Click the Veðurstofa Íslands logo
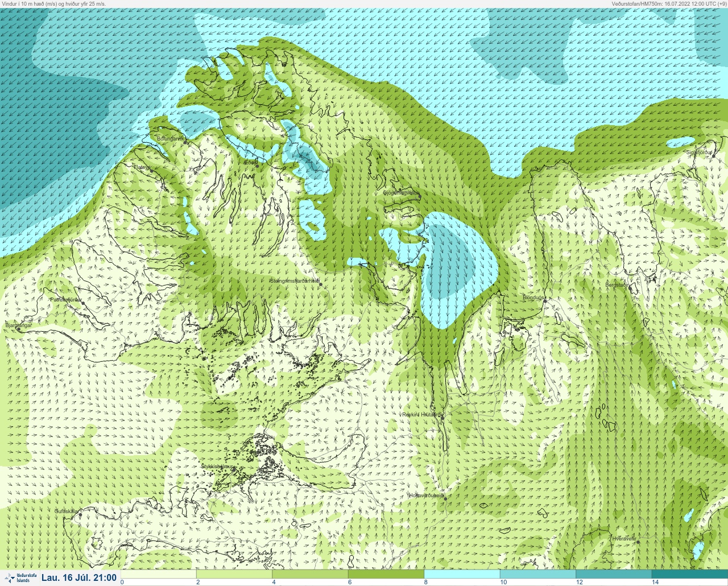The image size is (728, 586). 20,578
